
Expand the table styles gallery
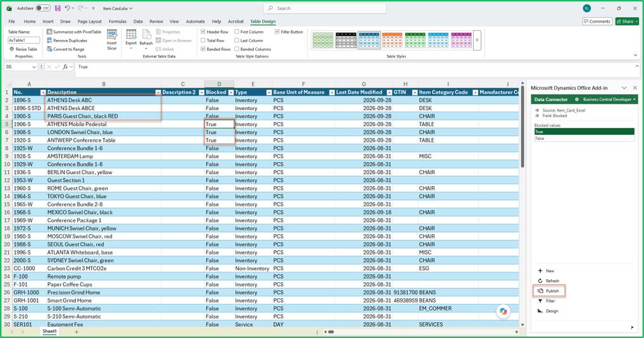click(477, 41)
